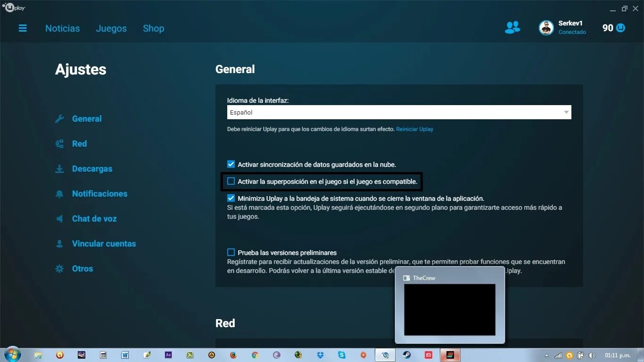Click the wrench icon beside General

pyautogui.click(x=59, y=119)
